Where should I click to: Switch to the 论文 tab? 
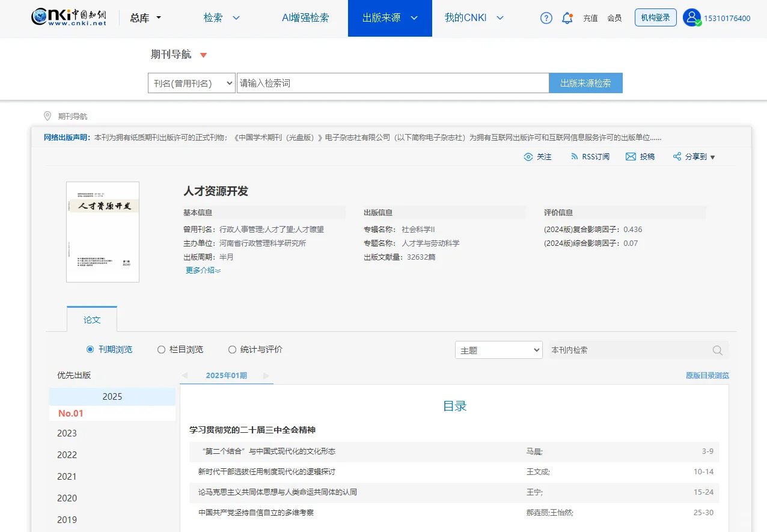click(91, 319)
